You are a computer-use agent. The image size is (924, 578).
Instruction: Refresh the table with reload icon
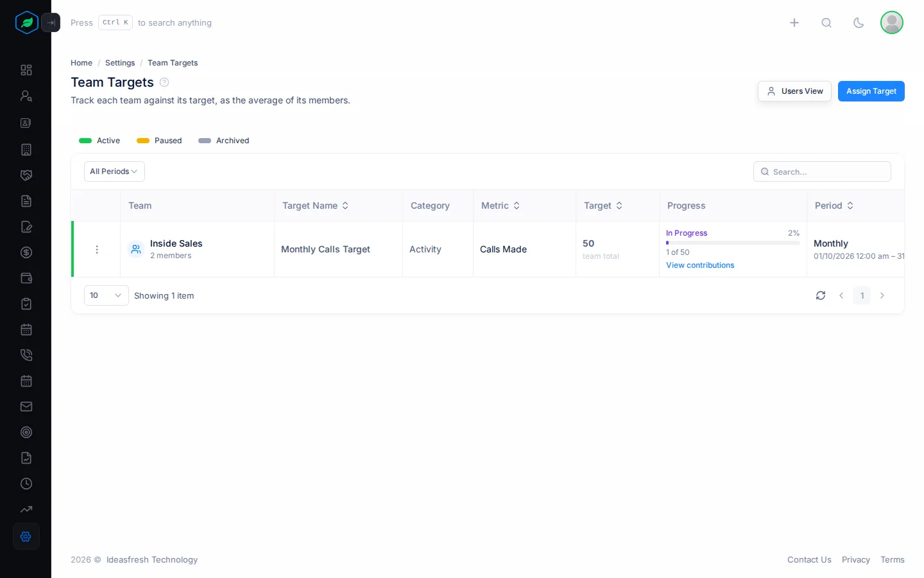[x=821, y=295]
